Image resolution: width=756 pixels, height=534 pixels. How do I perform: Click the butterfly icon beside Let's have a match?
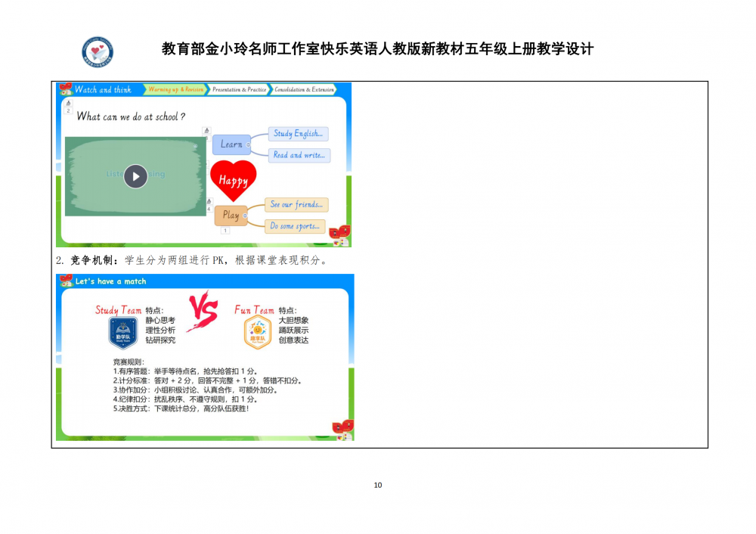[66, 281]
